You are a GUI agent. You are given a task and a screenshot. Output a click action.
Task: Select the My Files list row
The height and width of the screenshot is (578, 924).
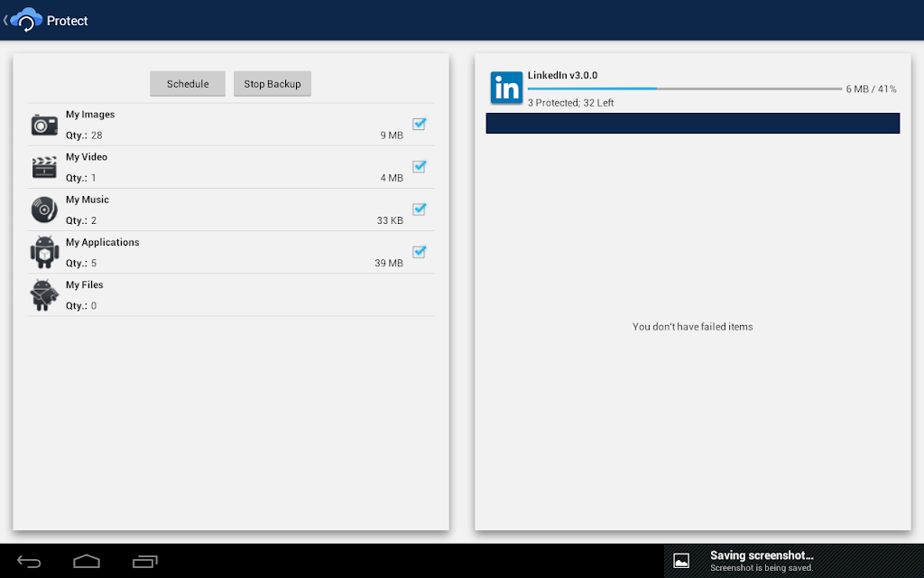tap(231, 295)
